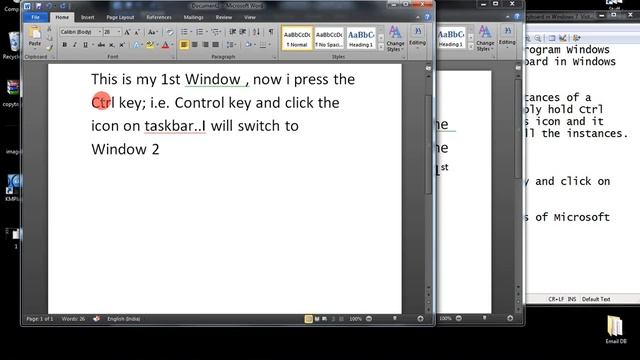Image resolution: width=640 pixels, height=360 pixels.
Task: Click Page: 1 of 1 in status bar
Action: click(x=40, y=319)
